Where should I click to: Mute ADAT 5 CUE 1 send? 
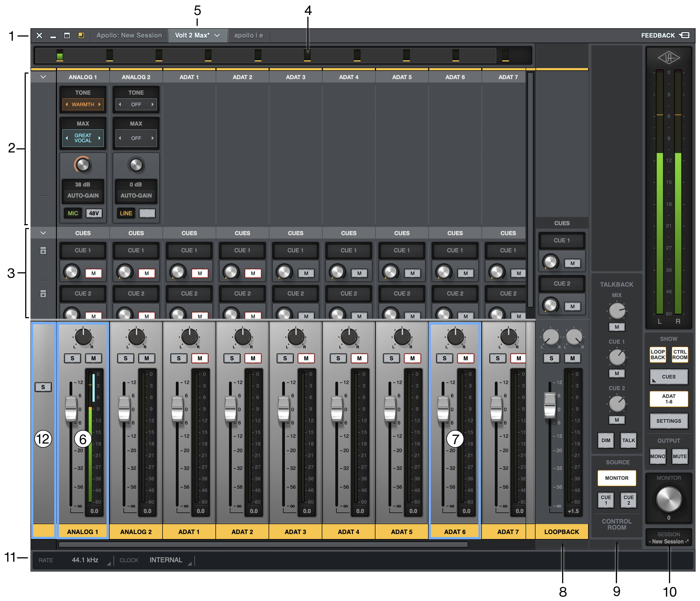pyautogui.click(x=412, y=273)
